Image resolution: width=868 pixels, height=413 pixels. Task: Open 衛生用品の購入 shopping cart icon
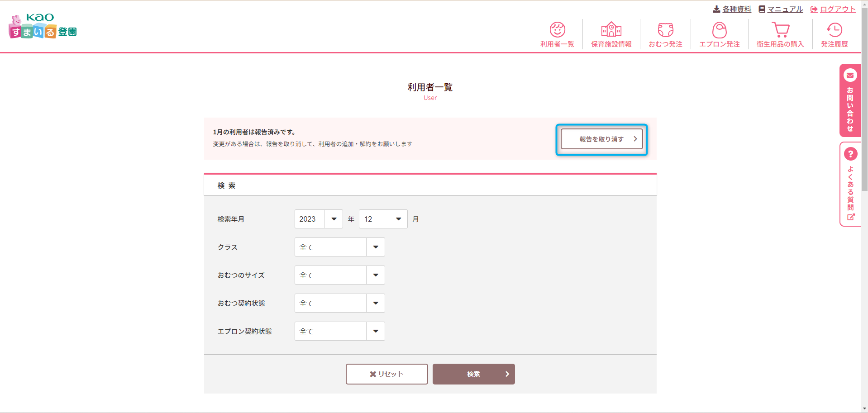click(x=780, y=30)
